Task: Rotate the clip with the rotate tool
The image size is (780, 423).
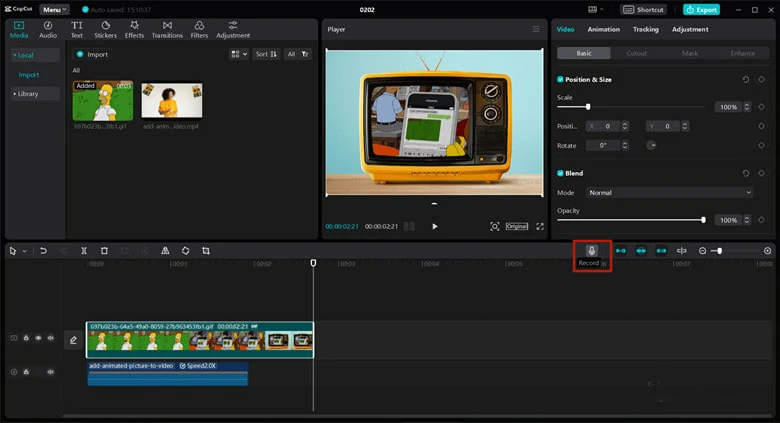Action: (x=186, y=251)
